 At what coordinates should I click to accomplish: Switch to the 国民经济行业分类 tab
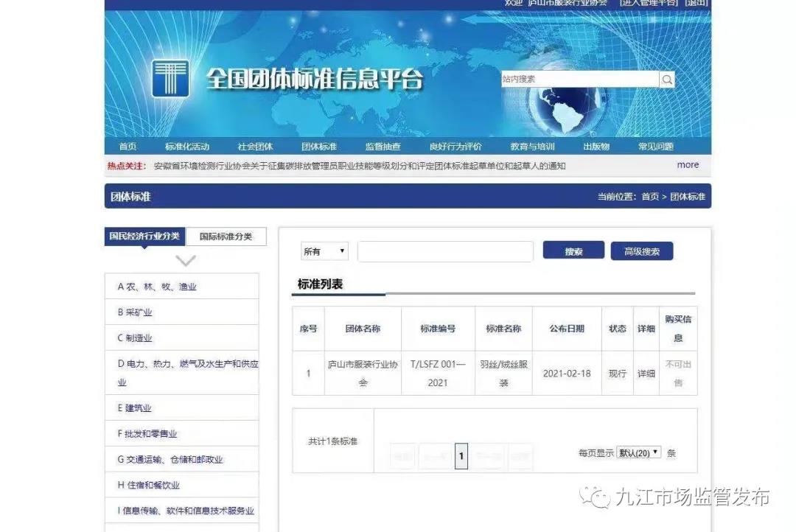click(144, 236)
